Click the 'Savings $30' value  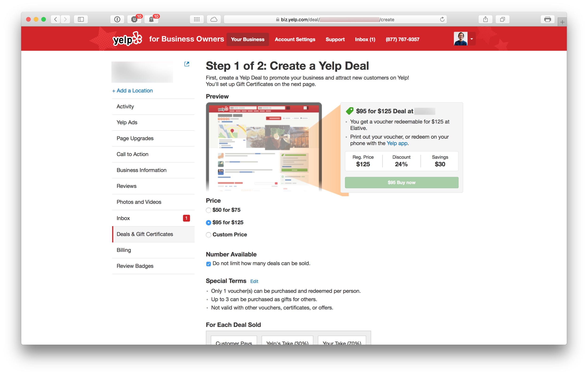pyautogui.click(x=440, y=164)
